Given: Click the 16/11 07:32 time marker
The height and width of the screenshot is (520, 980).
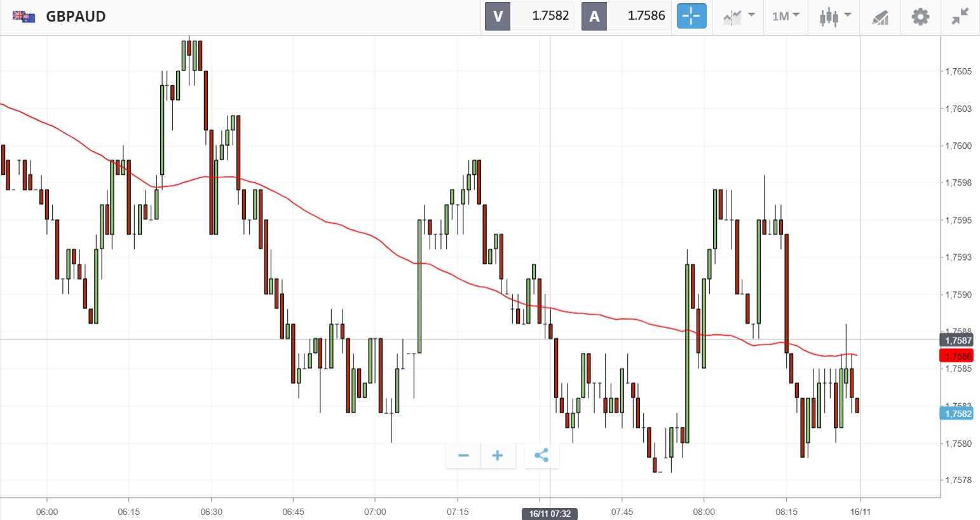Looking at the screenshot, I should click(550, 514).
